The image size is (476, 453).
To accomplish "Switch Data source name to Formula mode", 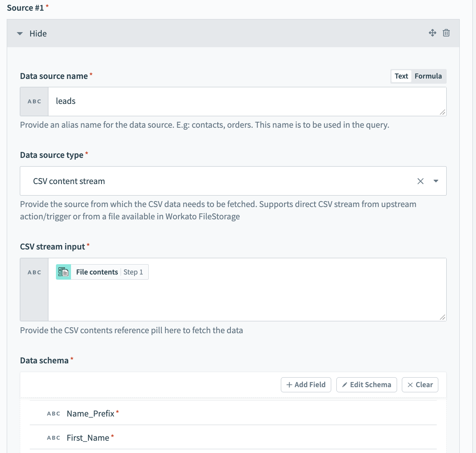I will coord(428,76).
